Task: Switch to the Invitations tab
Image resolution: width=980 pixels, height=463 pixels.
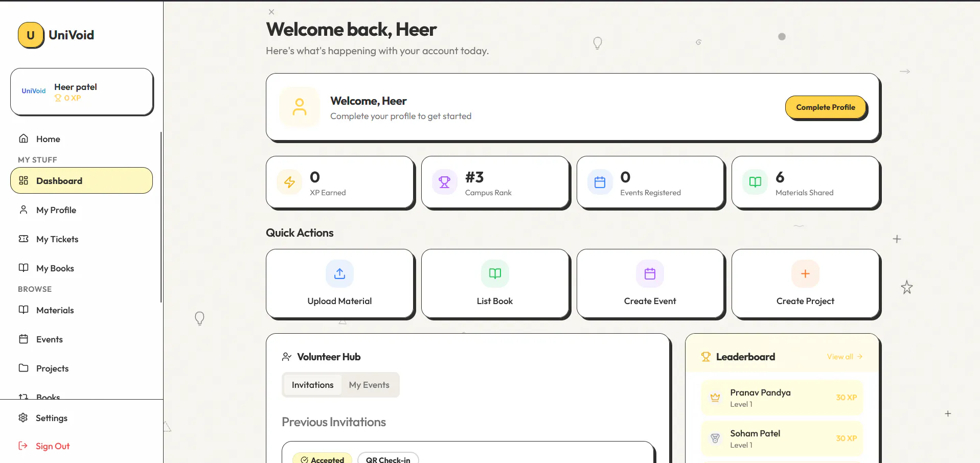Action: pos(312,385)
